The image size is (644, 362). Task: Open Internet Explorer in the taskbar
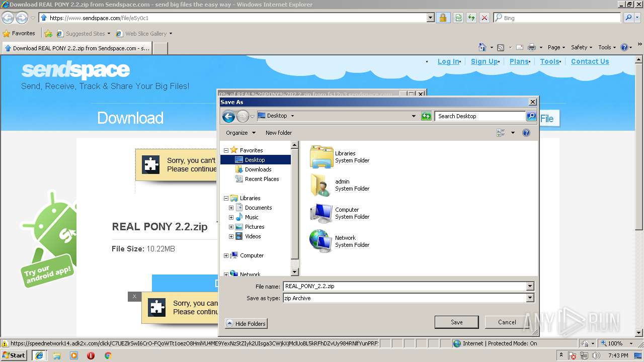tap(39, 355)
